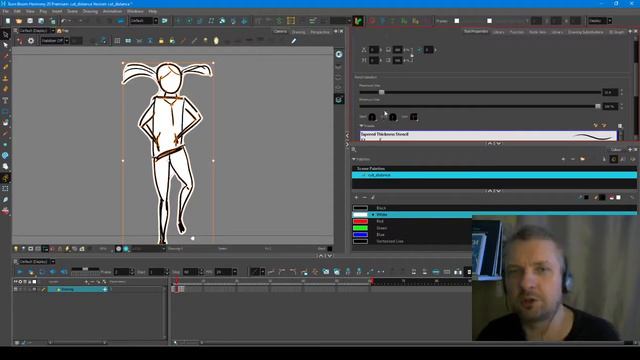Viewport: 640px width, 360px height.
Task: Click the first playback icon in timeline toolbar
Action: [x=20, y=272]
